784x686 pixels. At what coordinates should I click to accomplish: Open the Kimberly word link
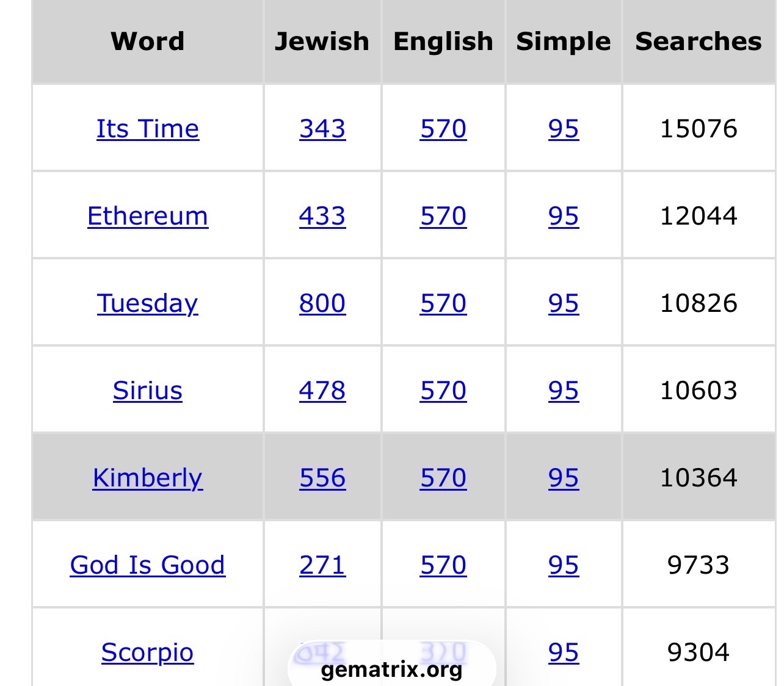tap(148, 478)
